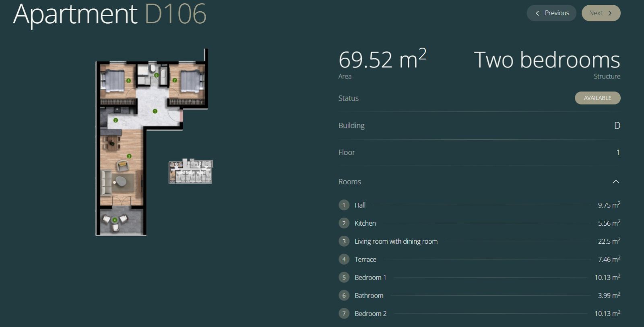Select the Kitchen room label
This screenshot has width=644, height=327.
tap(365, 223)
